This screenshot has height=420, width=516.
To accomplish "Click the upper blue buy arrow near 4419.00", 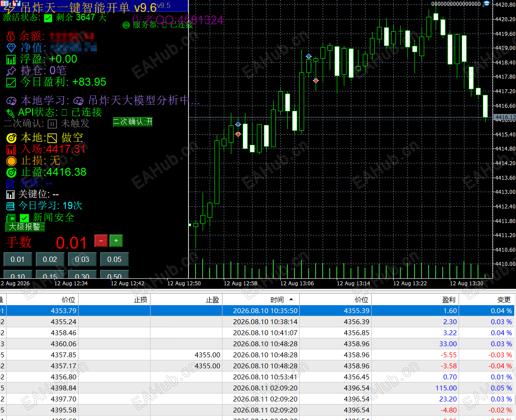I will pyautogui.click(x=309, y=56).
